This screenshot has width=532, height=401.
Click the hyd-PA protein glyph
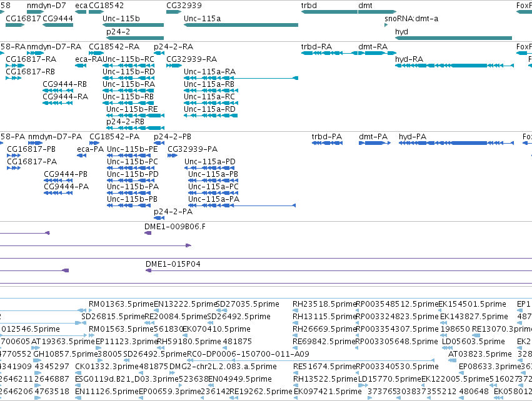tap(456, 143)
